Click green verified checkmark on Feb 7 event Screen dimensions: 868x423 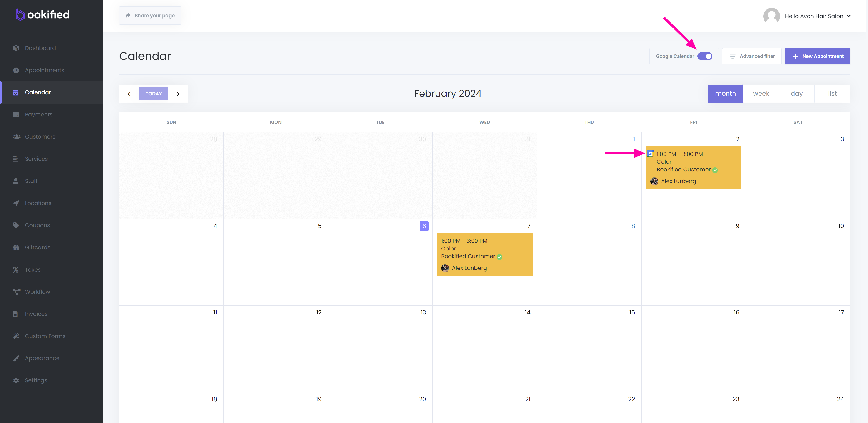[499, 257]
